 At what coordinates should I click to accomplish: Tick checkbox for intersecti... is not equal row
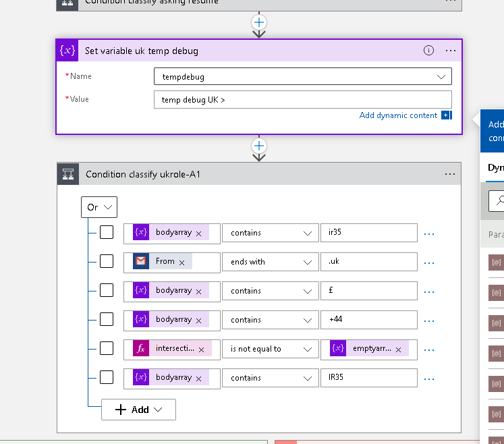[x=107, y=348]
